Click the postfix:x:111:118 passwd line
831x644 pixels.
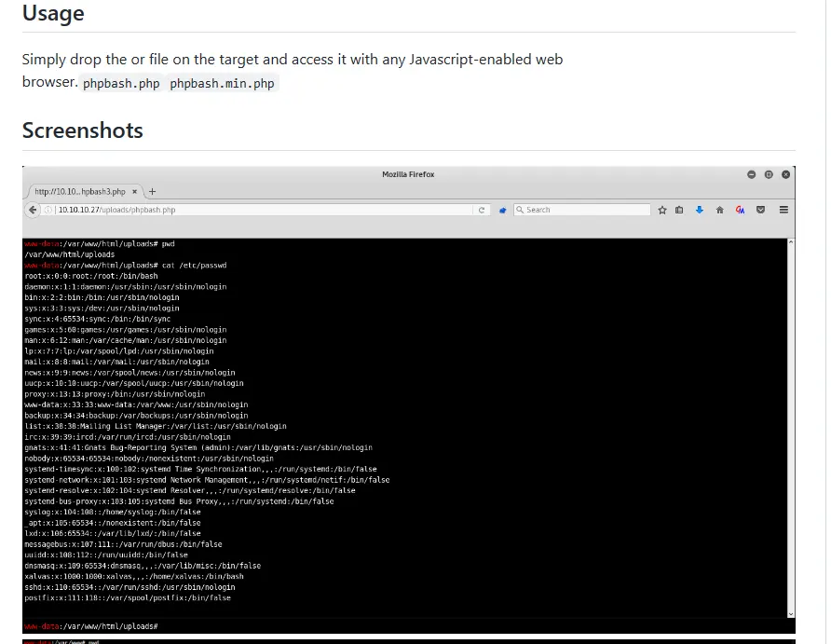pos(128,598)
